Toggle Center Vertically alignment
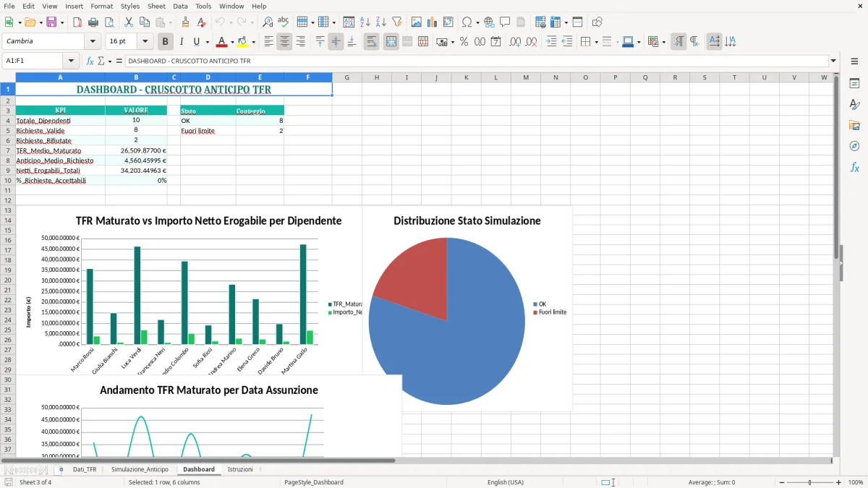The height and width of the screenshot is (488, 868). (x=336, y=42)
